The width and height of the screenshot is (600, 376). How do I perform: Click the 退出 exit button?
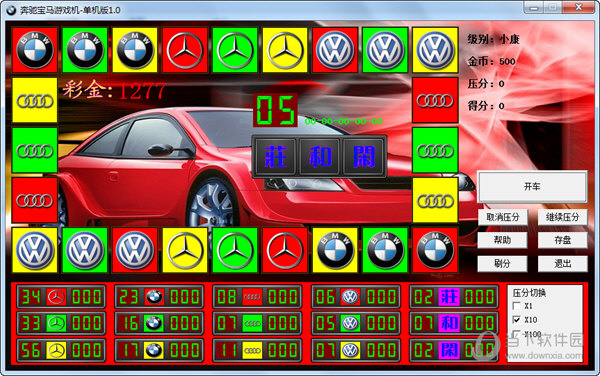pos(562,264)
